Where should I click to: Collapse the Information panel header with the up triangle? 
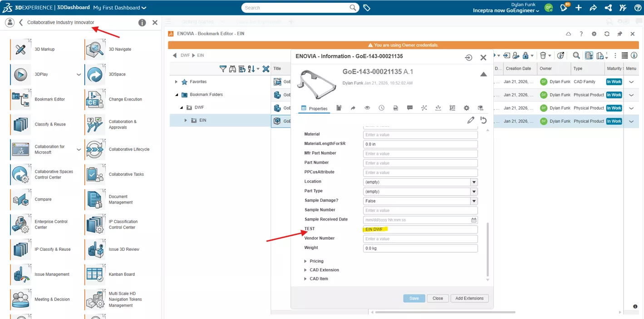coord(483,74)
